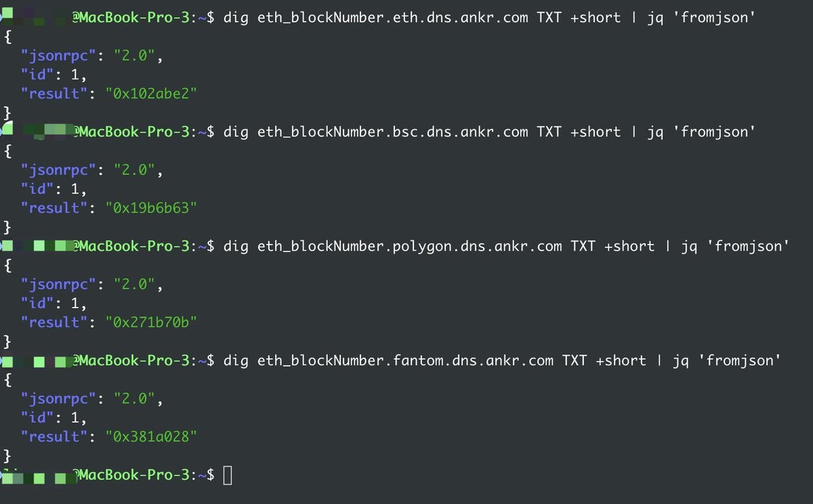Click the terminal cursor at the empty prompt

[227, 476]
